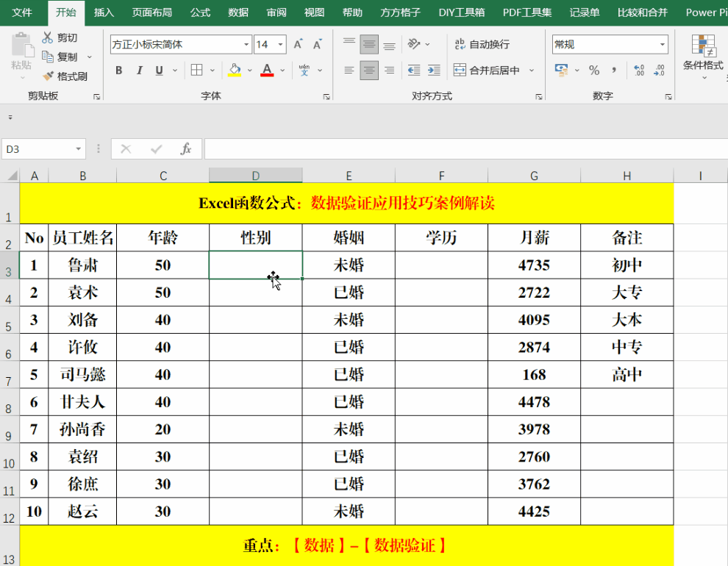
Task: Click the Paste clipboard icon
Action: point(22,45)
